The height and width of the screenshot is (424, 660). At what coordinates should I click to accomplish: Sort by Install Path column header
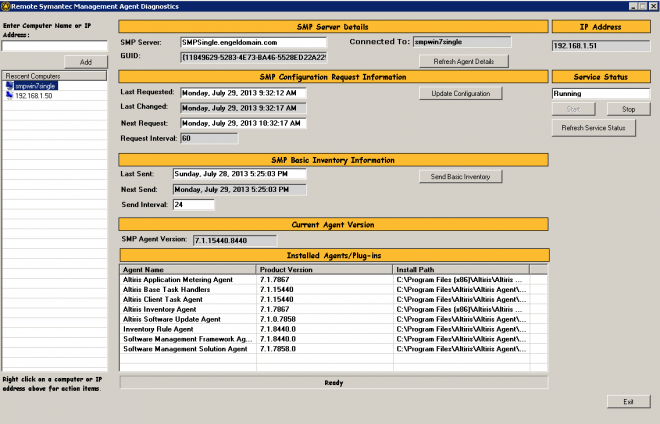pos(461,269)
